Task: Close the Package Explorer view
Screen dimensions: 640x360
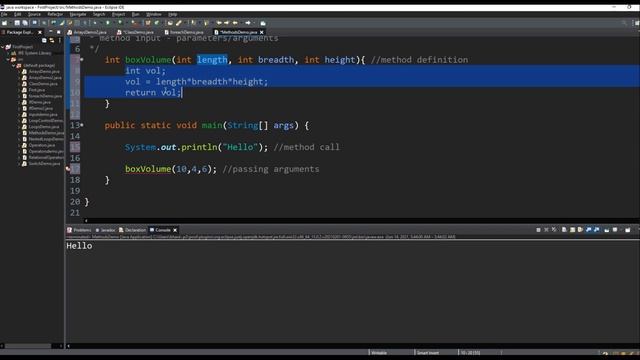Action: pyautogui.click(x=40, y=32)
